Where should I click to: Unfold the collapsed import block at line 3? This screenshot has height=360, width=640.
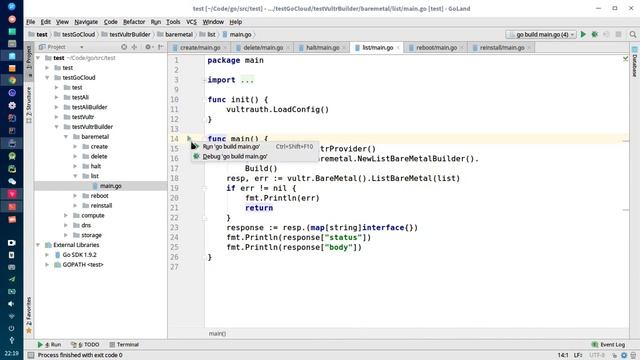pyautogui.click(x=204, y=80)
